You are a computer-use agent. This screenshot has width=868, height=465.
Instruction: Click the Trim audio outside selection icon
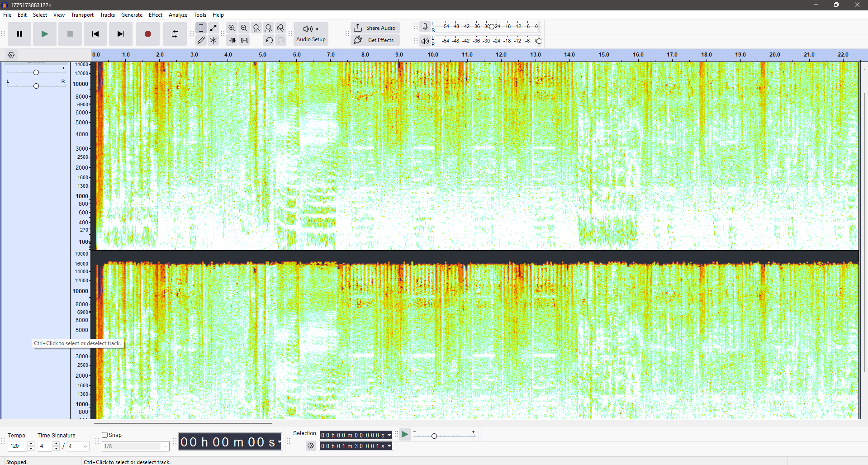tap(232, 40)
